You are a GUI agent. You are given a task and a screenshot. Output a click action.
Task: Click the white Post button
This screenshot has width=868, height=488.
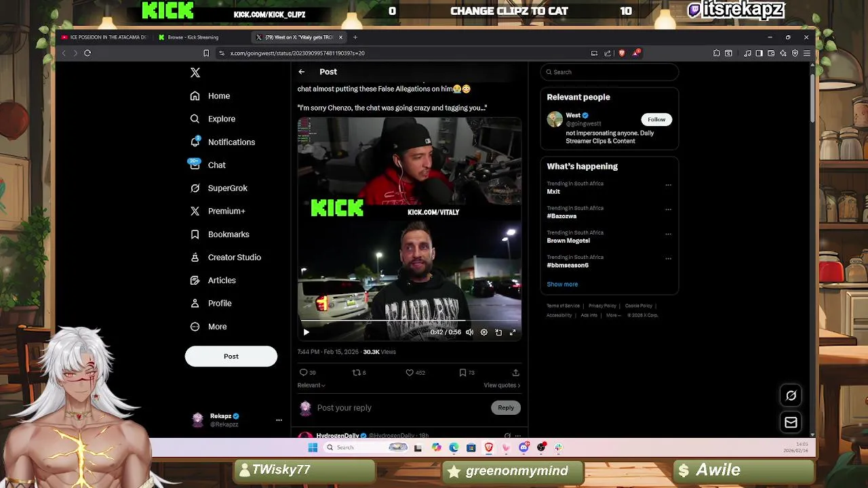pos(231,356)
